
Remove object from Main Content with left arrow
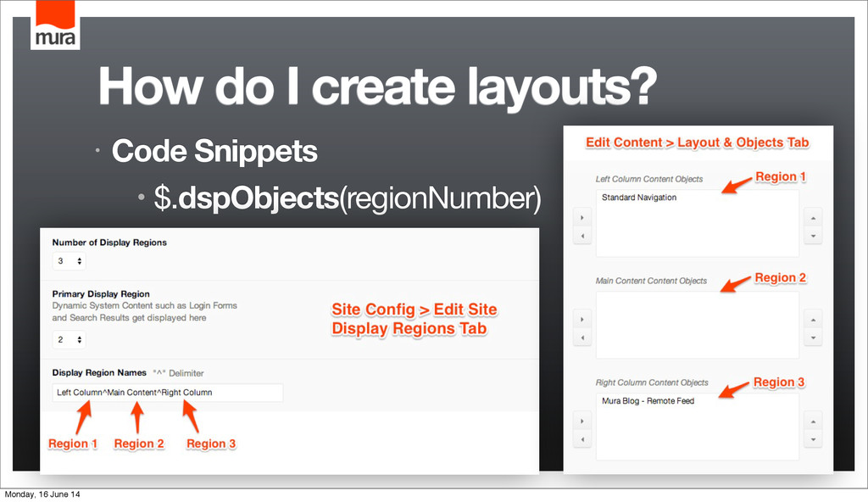[x=581, y=337]
